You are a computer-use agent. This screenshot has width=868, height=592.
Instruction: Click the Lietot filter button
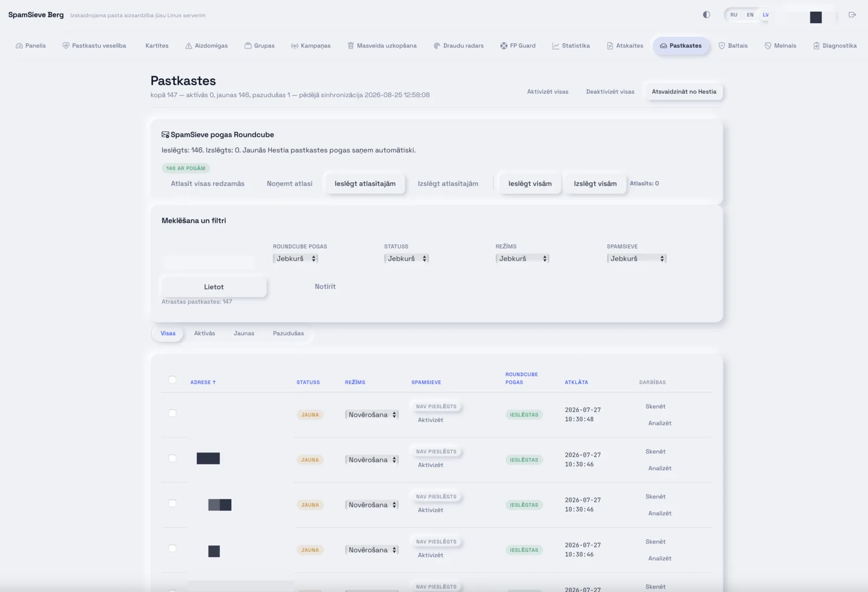[214, 287]
